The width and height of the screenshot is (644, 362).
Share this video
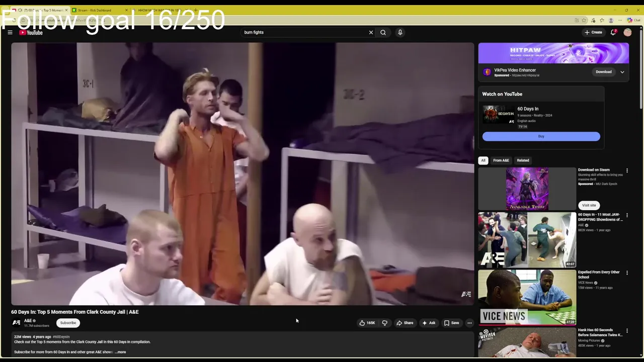pos(405,323)
